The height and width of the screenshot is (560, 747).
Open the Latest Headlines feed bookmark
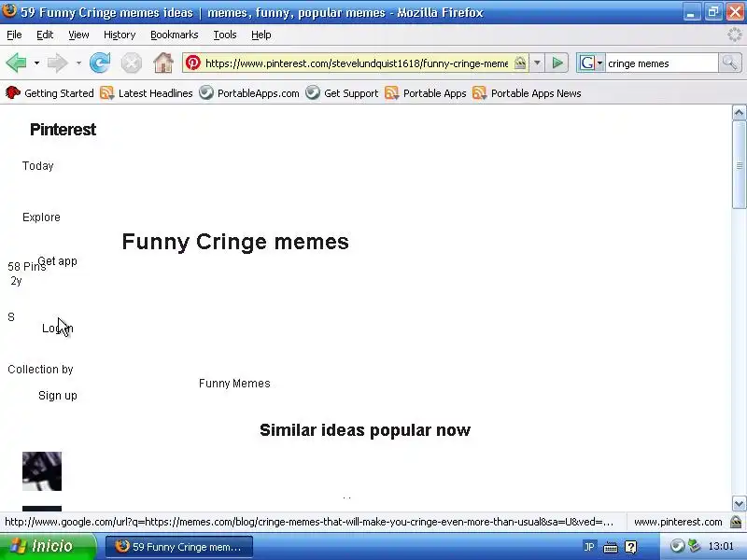[x=147, y=93]
